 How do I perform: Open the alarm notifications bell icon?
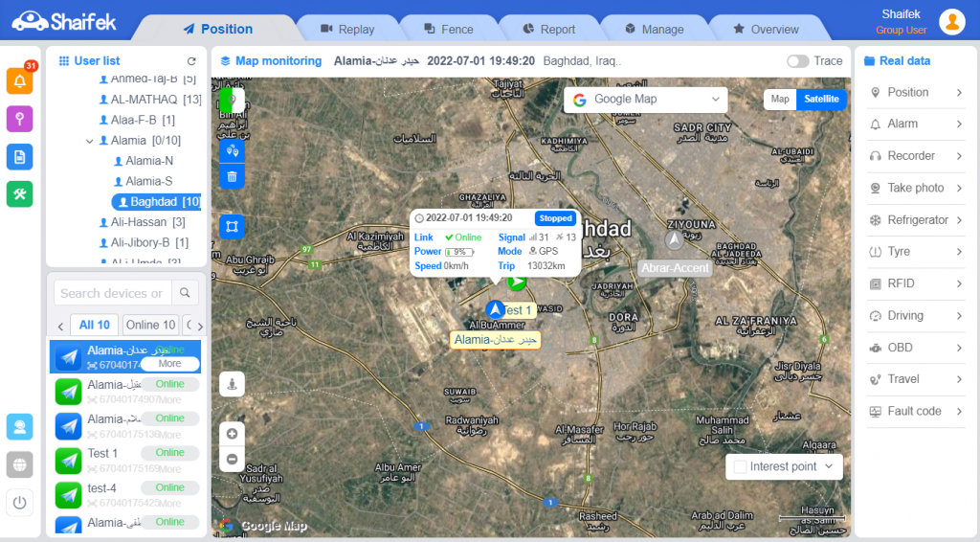[x=19, y=81]
